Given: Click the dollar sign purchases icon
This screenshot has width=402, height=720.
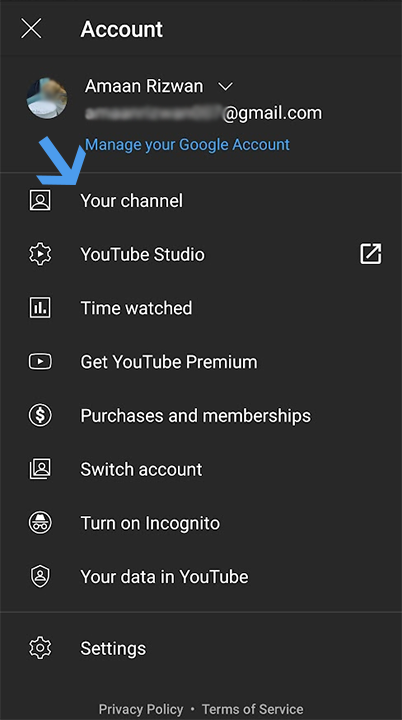Looking at the screenshot, I should point(40,415).
